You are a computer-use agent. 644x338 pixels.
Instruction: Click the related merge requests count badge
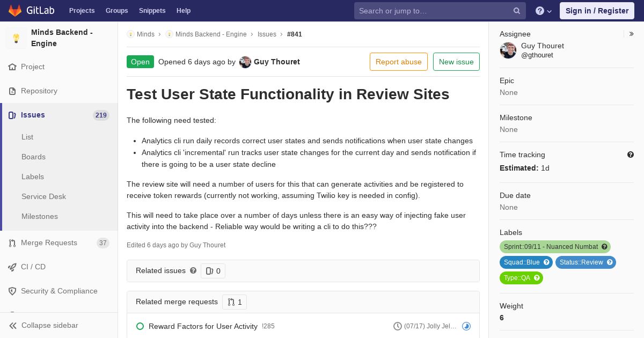click(235, 302)
